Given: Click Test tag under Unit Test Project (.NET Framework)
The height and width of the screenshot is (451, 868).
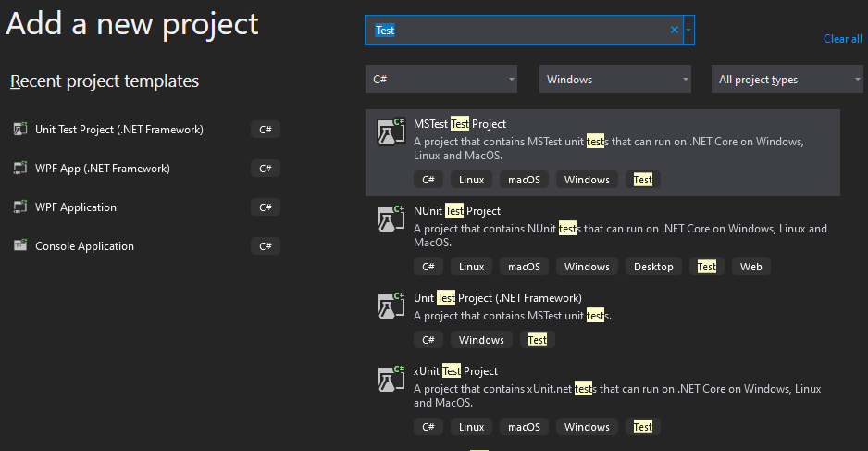Looking at the screenshot, I should tap(538, 340).
